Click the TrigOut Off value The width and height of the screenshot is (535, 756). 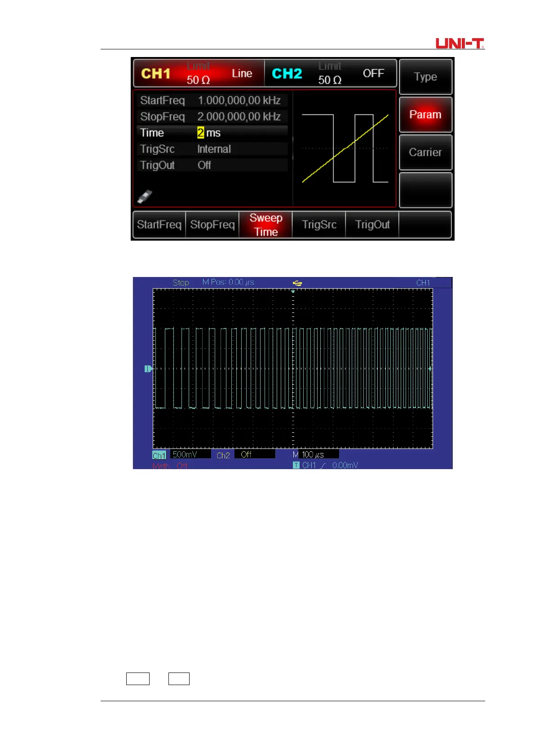204,165
